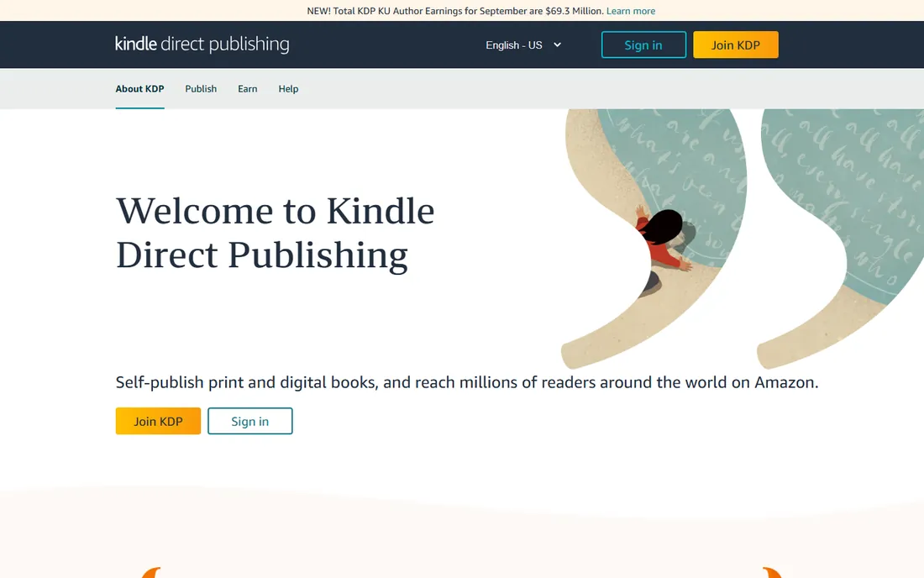This screenshot has width=924, height=578.
Task: Open the Publish menu tab
Action: (x=201, y=89)
